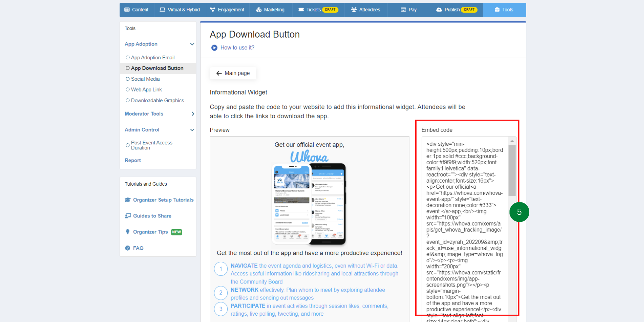The height and width of the screenshot is (322, 644).
Task: Click the Main page back button
Action: click(233, 73)
